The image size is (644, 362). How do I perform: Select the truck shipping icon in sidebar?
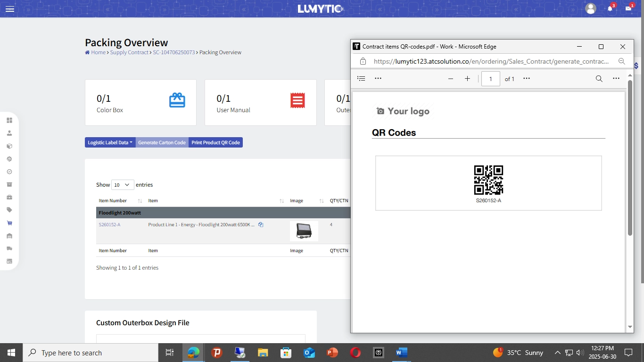click(x=9, y=248)
